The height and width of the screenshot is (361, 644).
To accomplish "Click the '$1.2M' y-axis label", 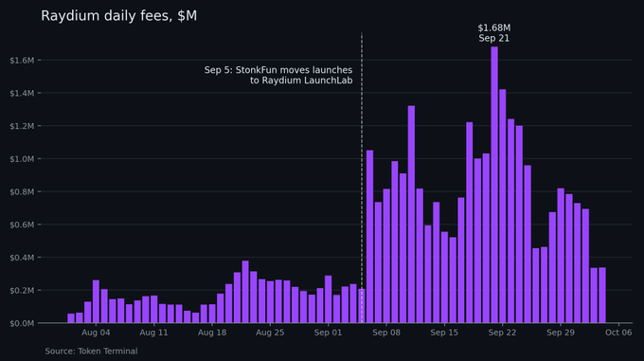I will (22, 126).
